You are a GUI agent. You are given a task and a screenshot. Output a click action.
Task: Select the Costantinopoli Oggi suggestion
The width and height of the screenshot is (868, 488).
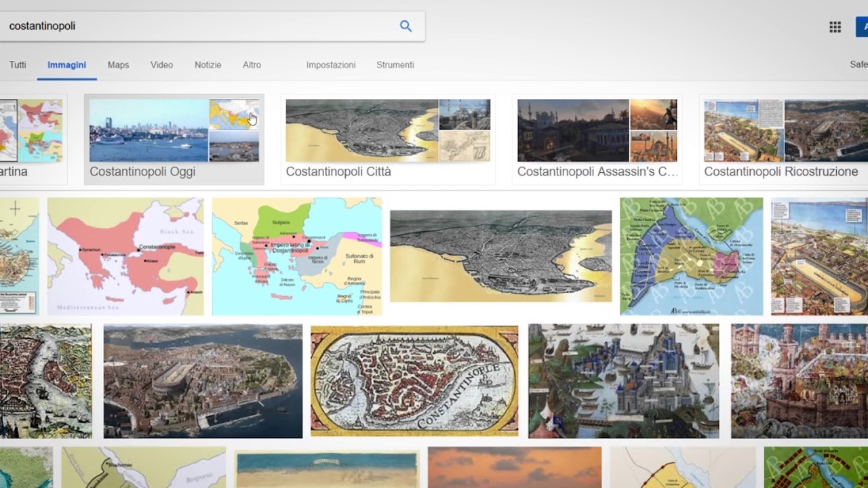174,139
